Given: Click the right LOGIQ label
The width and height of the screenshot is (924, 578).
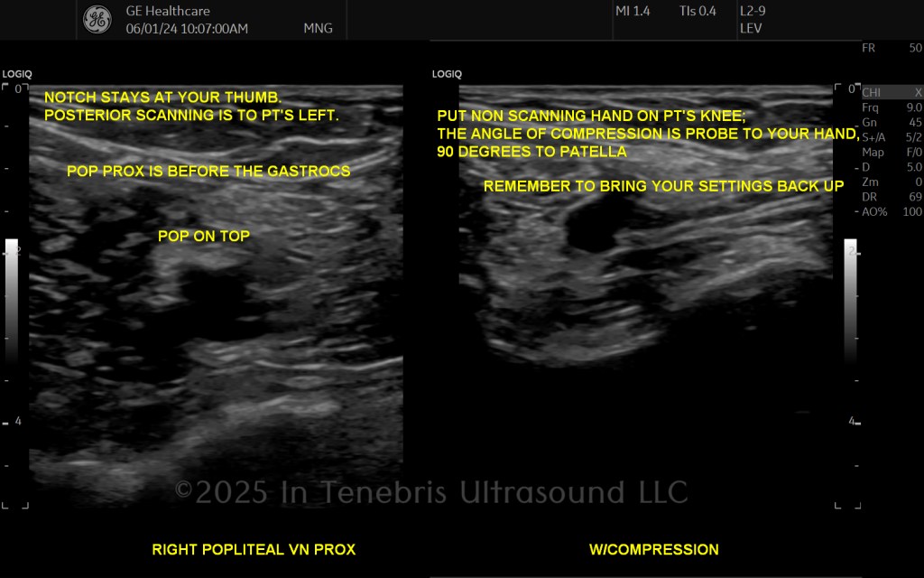Looking at the screenshot, I should pos(447,74).
